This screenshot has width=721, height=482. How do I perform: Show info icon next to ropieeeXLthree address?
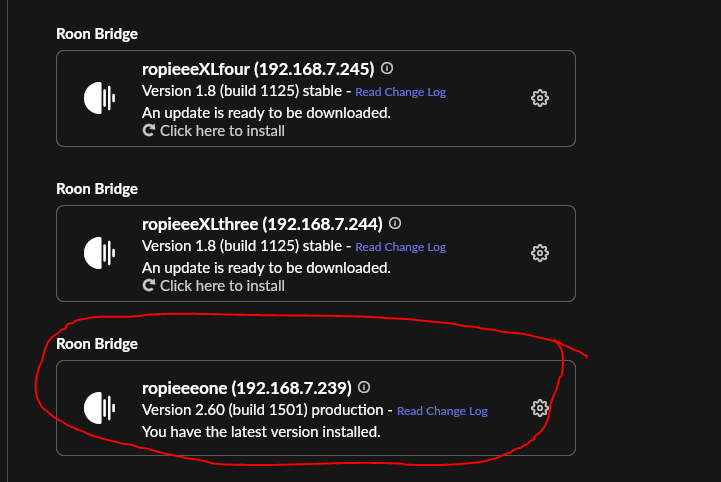click(x=397, y=224)
